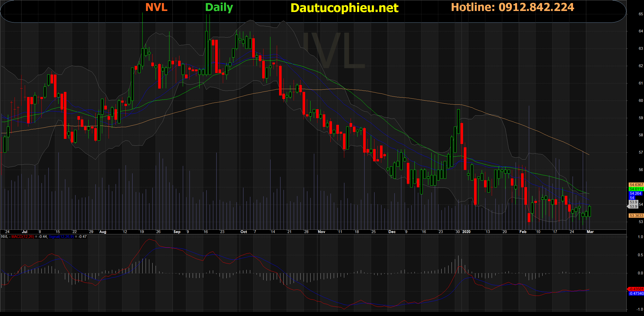Click the Dec marker on date axis
This screenshot has height=316, width=644.
tap(392, 232)
